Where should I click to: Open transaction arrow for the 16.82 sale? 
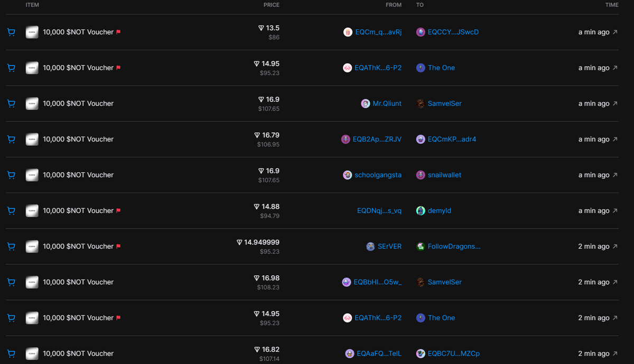[615, 353]
